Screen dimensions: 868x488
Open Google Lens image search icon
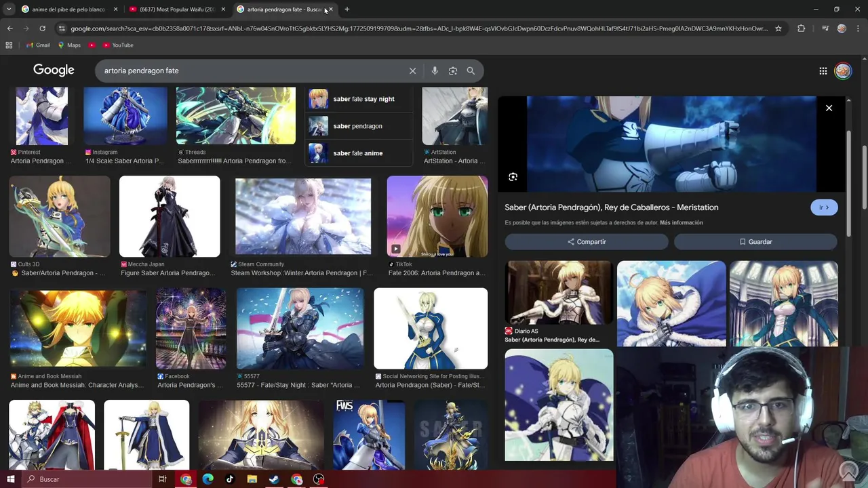tap(453, 70)
